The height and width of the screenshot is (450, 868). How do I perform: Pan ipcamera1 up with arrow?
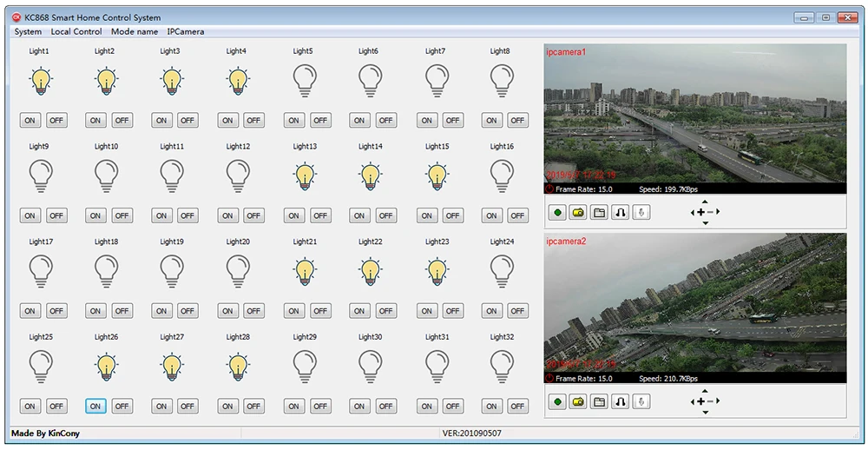tap(705, 202)
